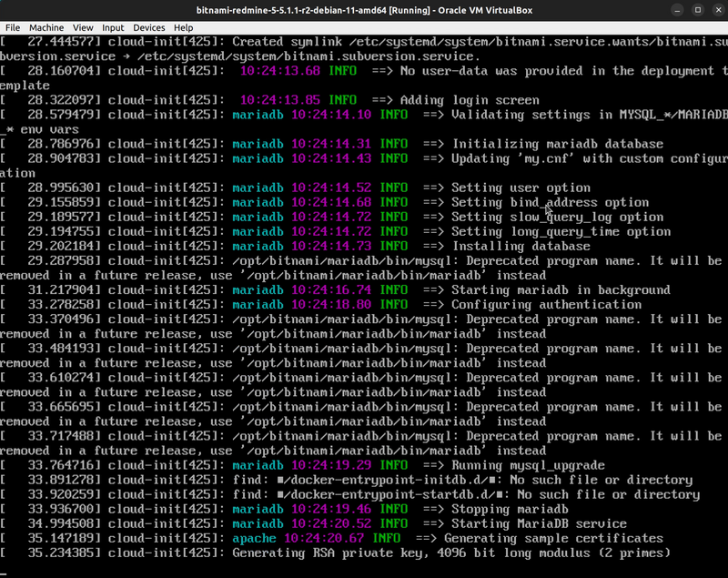728x578 pixels.
Task: Open the Input menu
Action: point(114,27)
